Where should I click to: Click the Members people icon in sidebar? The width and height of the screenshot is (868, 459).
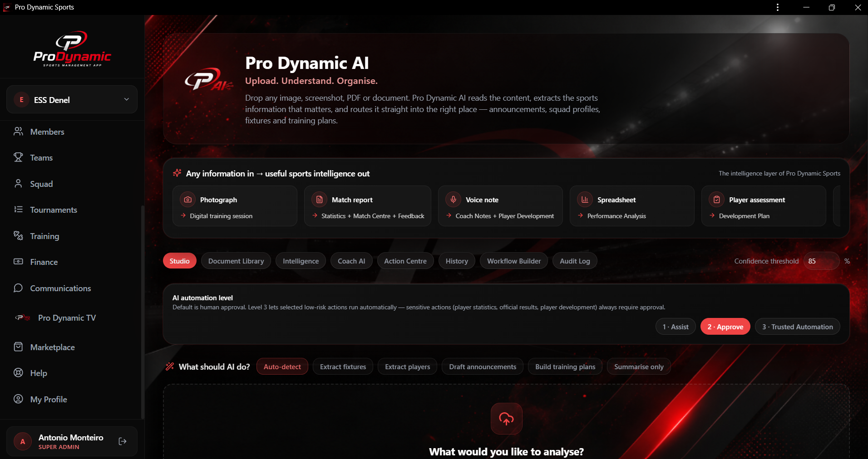click(18, 132)
